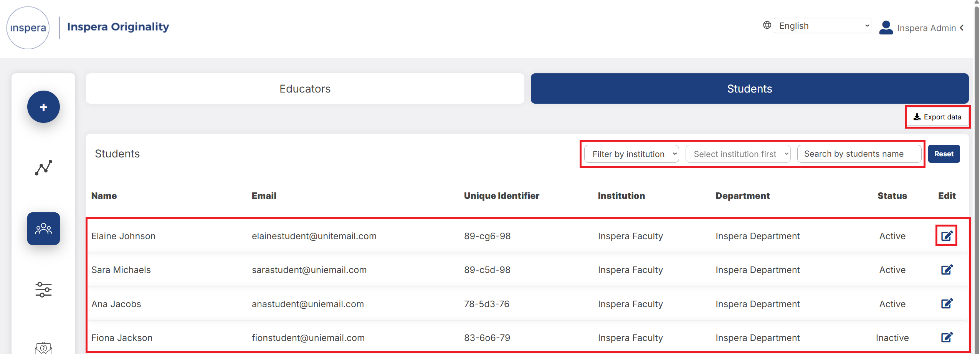Viewport: 980px width, 354px height.
Task: Select the users group sidebar icon
Action: [x=43, y=229]
